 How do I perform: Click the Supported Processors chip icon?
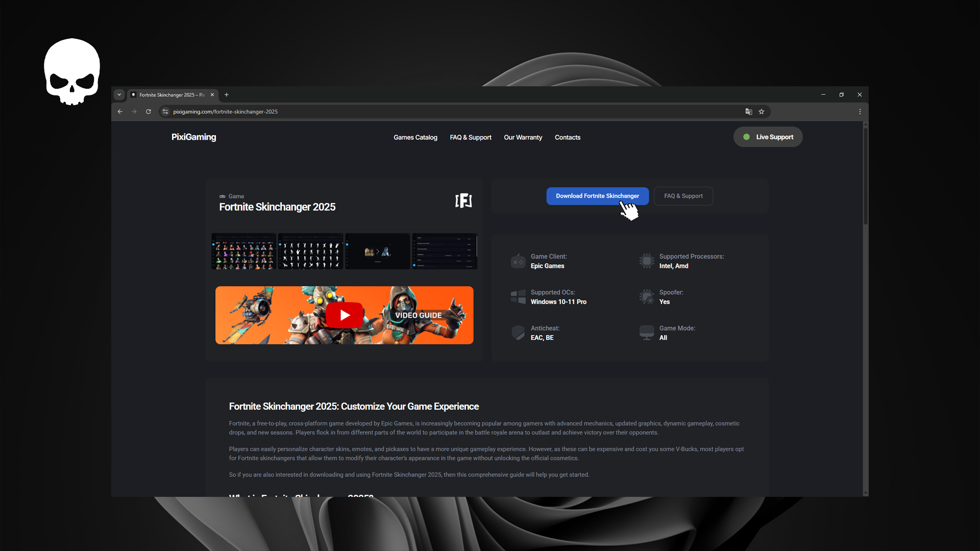tap(647, 261)
